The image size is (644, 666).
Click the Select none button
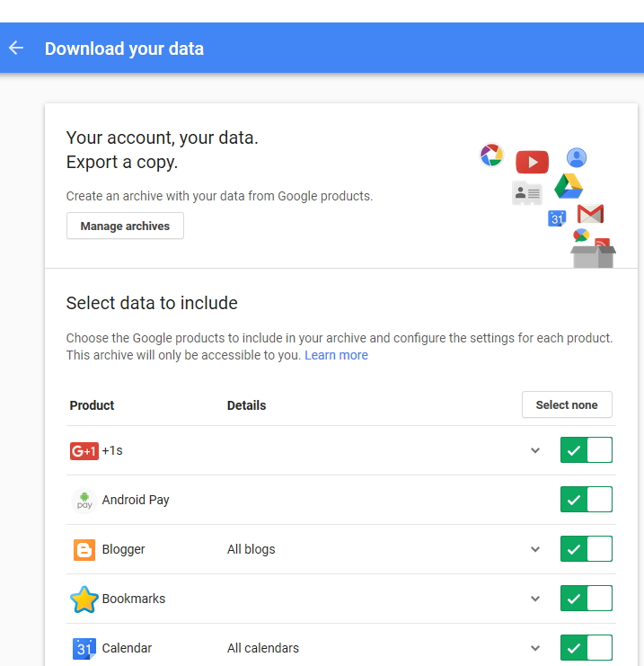[x=567, y=404]
